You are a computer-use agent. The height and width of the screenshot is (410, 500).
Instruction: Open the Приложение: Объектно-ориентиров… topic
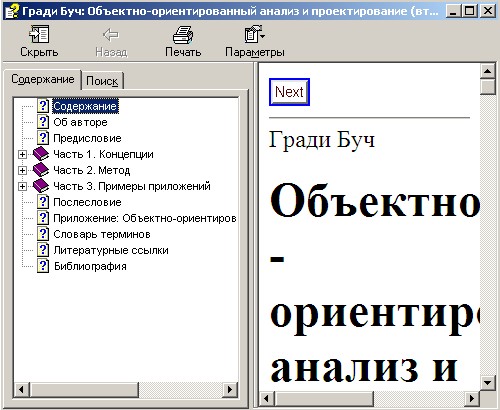pyautogui.click(x=145, y=218)
